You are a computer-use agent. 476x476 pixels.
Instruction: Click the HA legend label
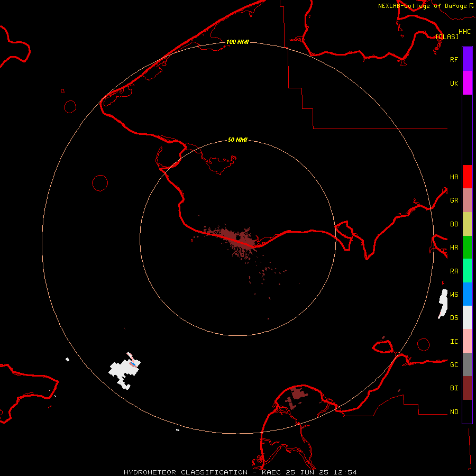click(x=454, y=177)
